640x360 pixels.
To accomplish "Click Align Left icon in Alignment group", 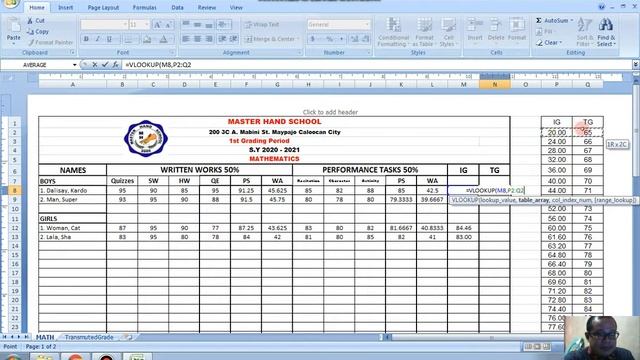I will pyautogui.click(x=186, y=39).
